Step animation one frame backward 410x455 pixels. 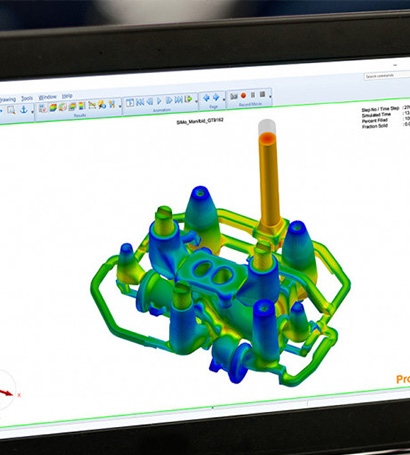pos(150,102)
